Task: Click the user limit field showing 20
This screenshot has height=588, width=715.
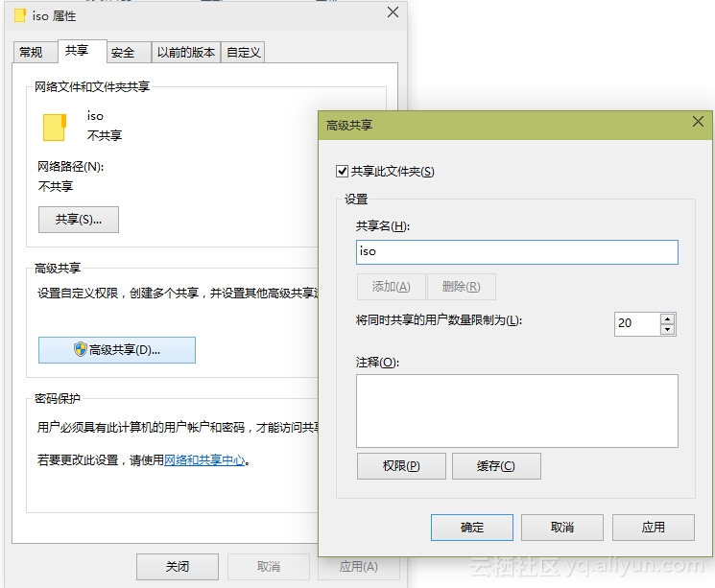Action: 637,324
